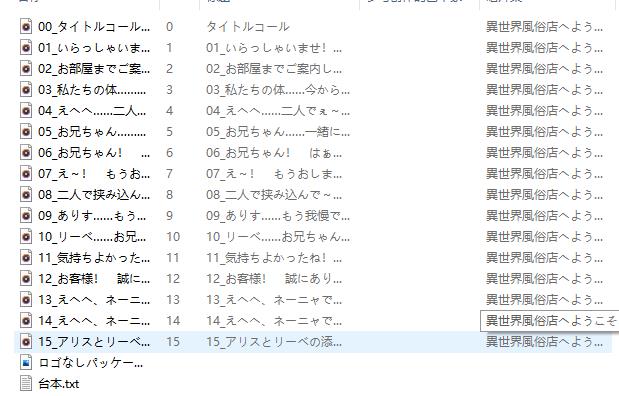Click title cell 03_私たちの体……今から

(x=278, y=90)
